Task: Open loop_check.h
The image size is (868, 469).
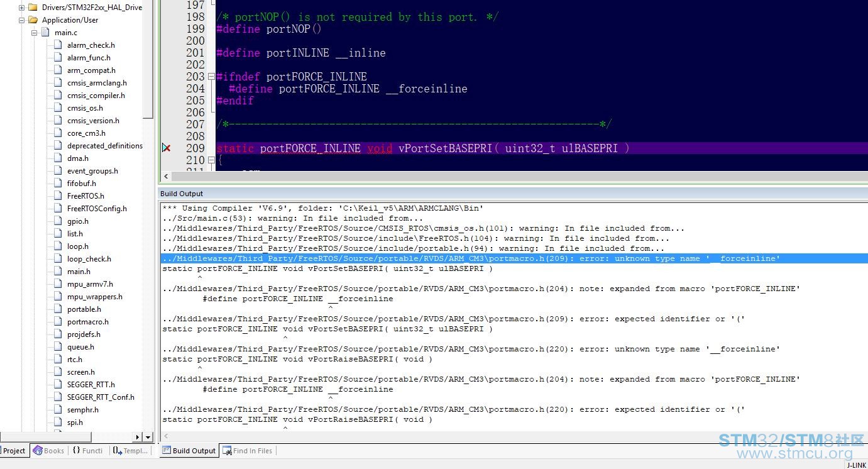Action: click(x=89, y=259)
